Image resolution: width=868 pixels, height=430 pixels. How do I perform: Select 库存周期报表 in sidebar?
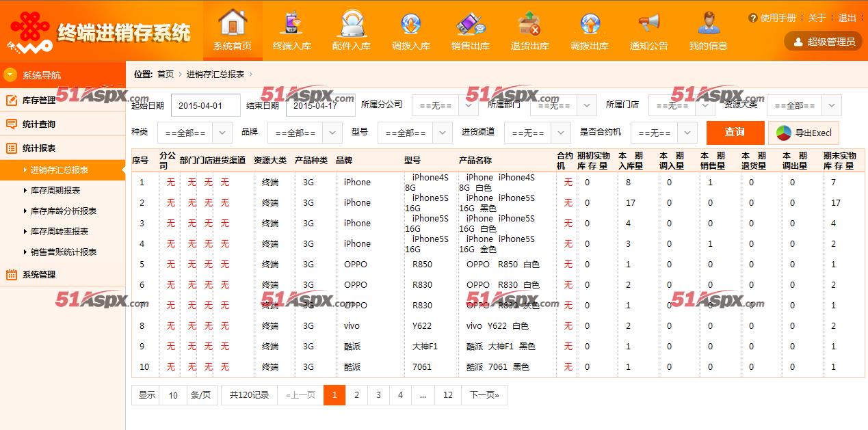[x=55, y=191]
